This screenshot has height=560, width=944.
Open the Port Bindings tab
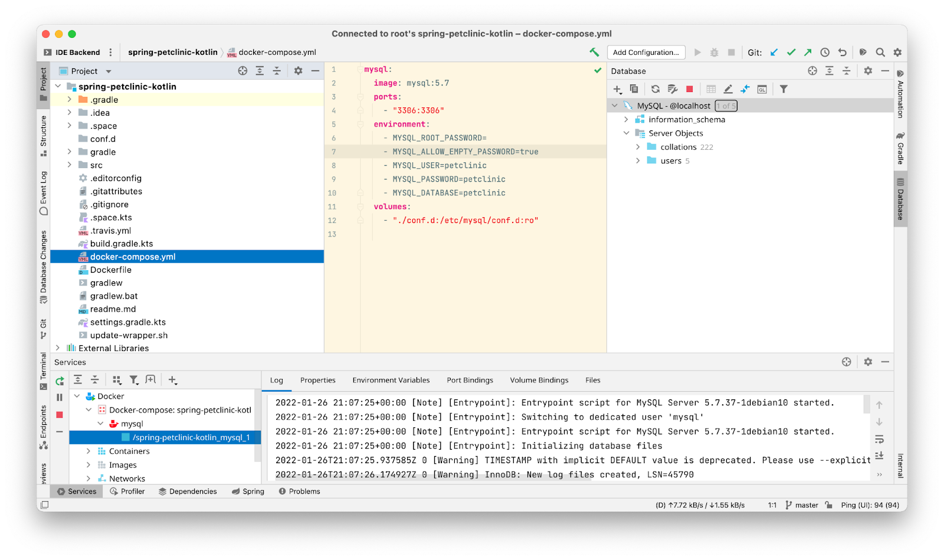[470, 380]
